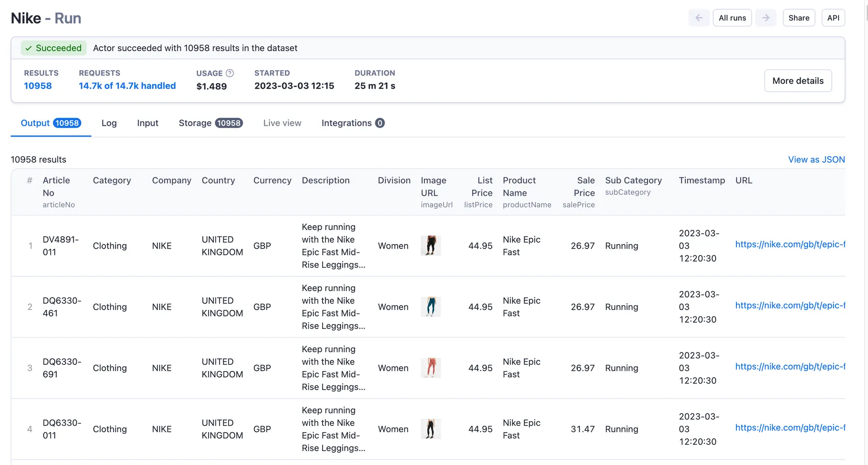Open leggings thumbnail in row 4
The width and height of the screenshot is (868, 465).
pos(431,429)
